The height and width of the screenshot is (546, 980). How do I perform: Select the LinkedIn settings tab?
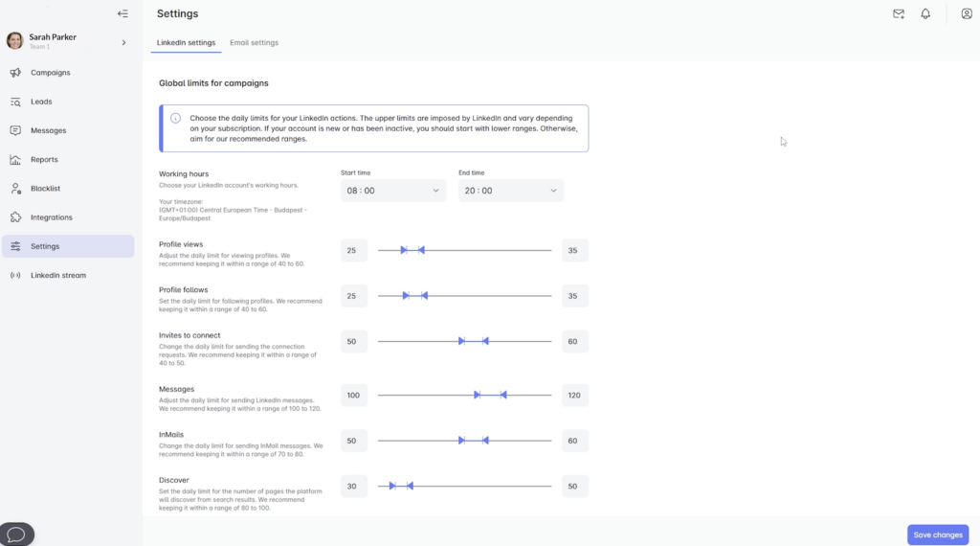tap(186, 43)
